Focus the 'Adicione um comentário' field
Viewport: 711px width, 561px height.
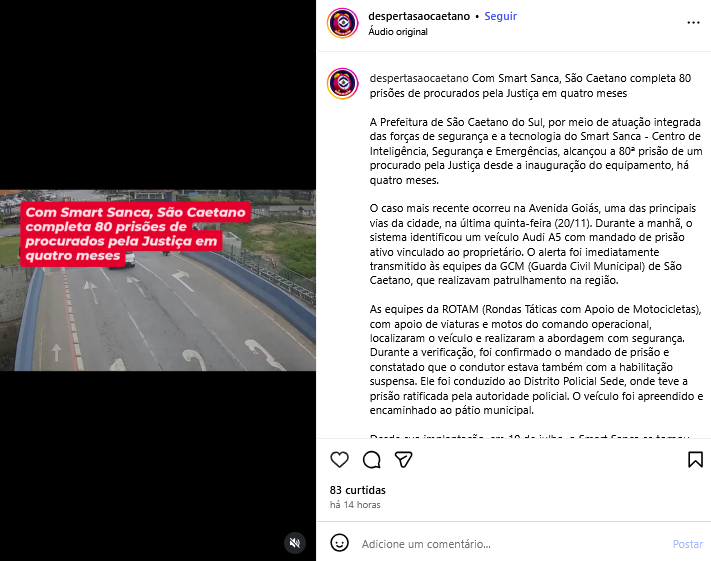tap(512, 544)
